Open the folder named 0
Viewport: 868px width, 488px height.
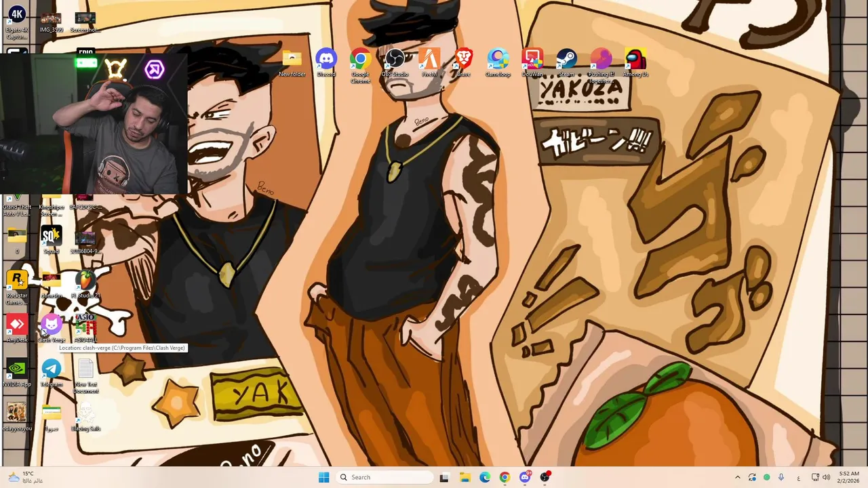17,240
